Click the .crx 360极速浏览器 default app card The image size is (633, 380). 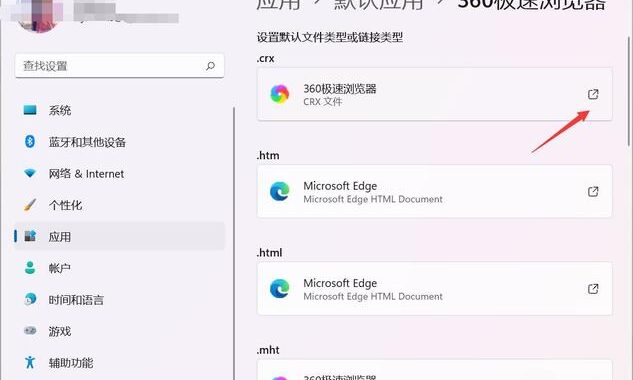point(434,94)
